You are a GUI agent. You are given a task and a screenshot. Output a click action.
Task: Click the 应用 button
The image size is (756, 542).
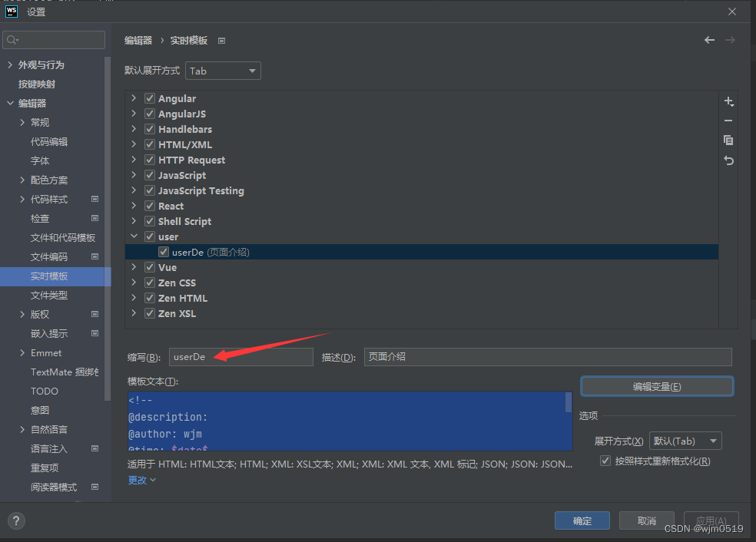point(711,521)
